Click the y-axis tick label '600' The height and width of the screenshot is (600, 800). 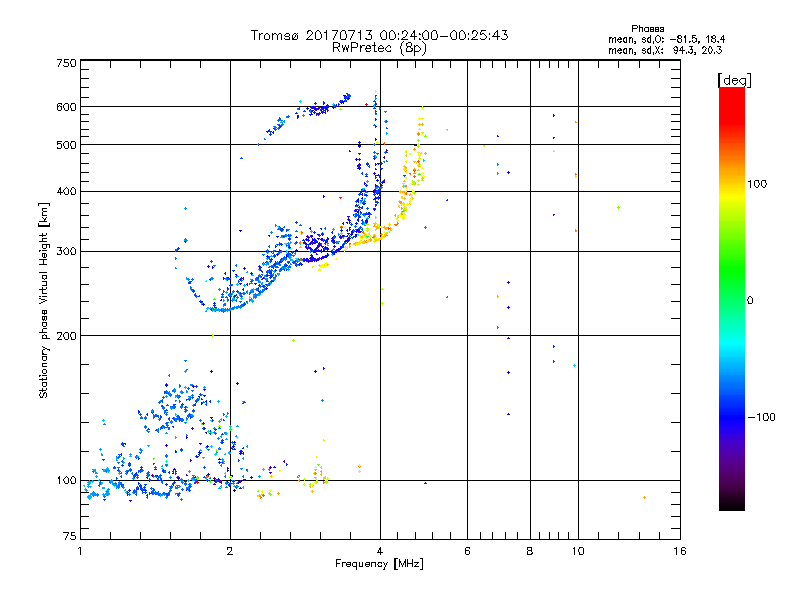[x=66, y=107]
